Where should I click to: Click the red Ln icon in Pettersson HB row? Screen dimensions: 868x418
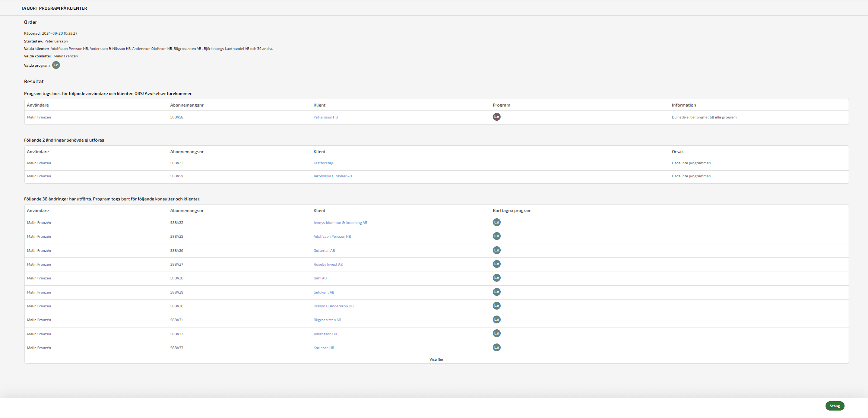point(497,117)
